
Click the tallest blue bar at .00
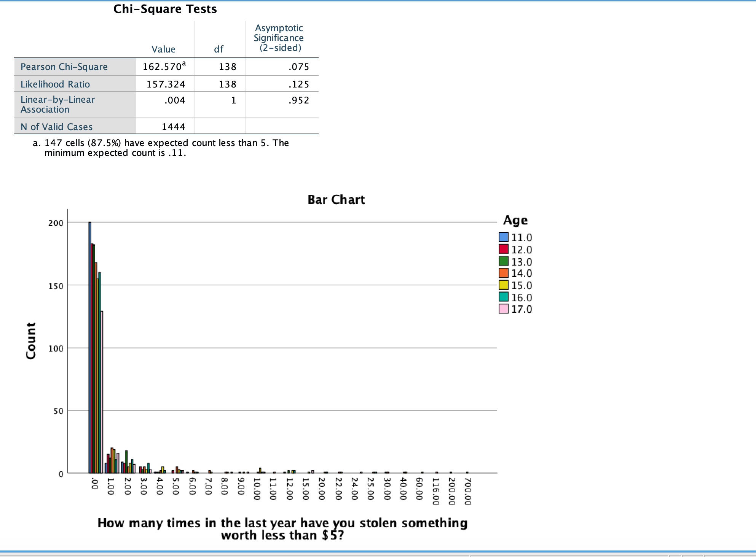(x=90, y=347)
